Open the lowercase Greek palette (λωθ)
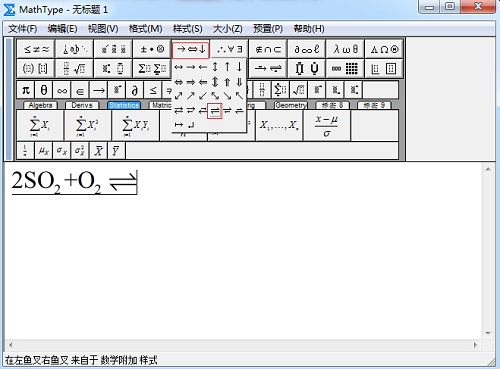500x369 pixels. click(x=345, y=49)
